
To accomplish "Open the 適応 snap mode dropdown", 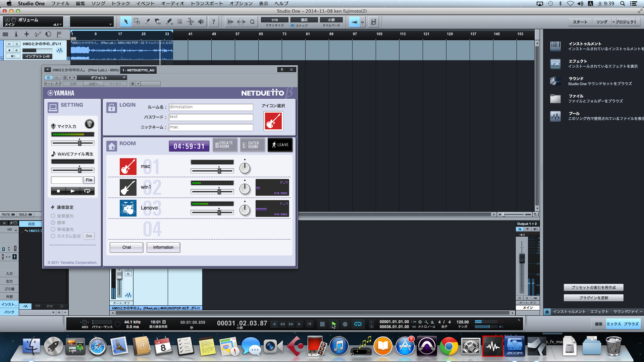I will (304, 20).
